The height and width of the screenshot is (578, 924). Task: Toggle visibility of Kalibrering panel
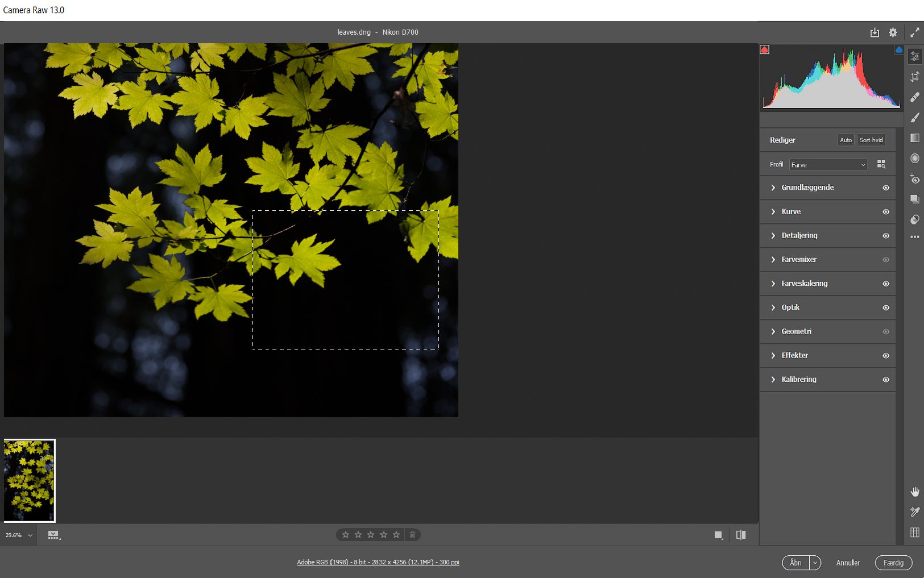[x=886, y=380]
